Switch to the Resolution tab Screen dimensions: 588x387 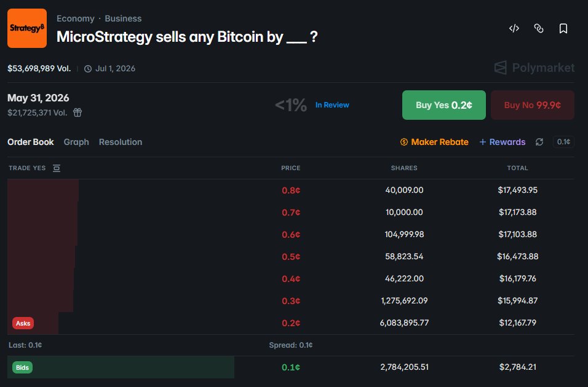[x=121, y=142]
